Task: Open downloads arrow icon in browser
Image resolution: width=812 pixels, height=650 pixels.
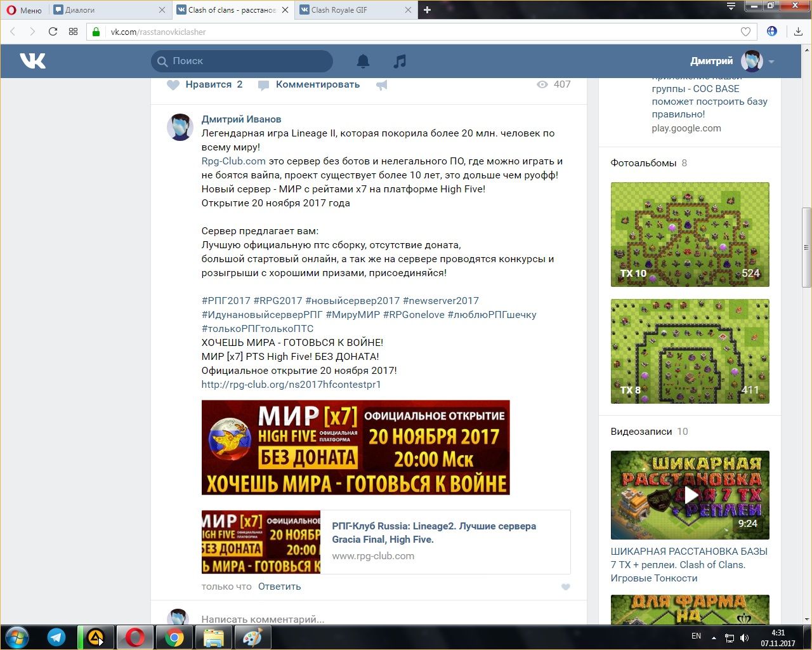Action: tap(798, 32)
